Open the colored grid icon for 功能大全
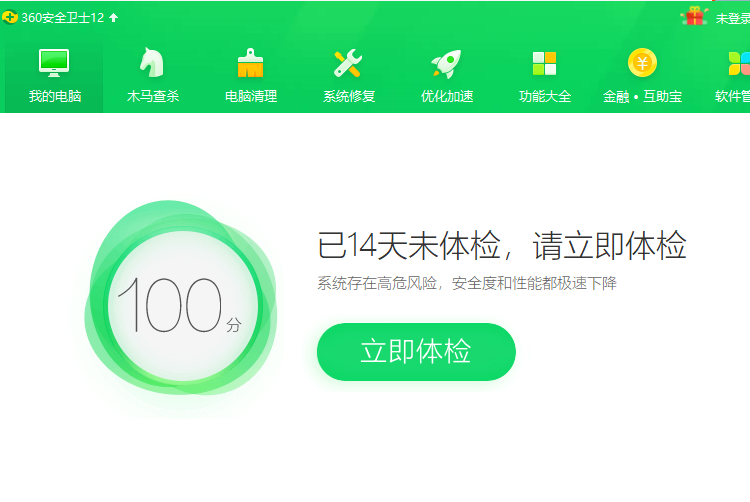This screenshot has height=502, width=750. click(544, 64)
